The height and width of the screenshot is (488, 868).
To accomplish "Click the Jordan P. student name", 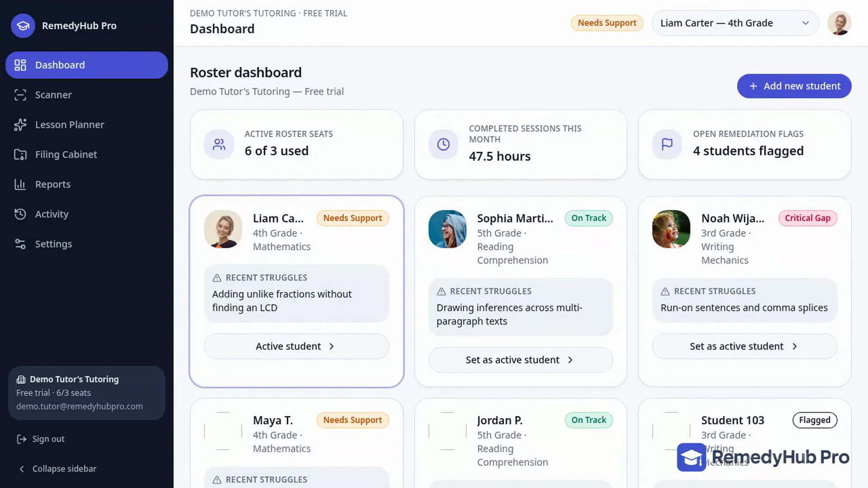I will point(500,421).
